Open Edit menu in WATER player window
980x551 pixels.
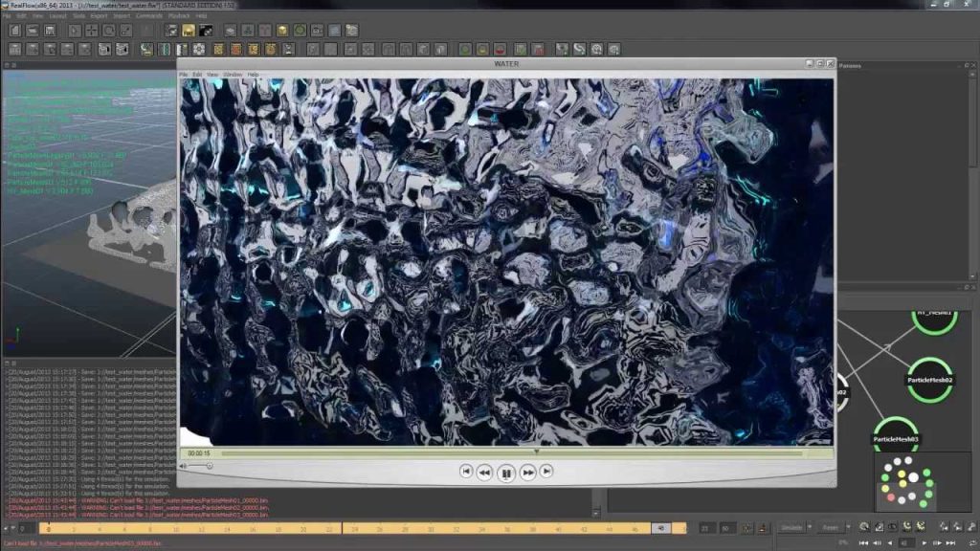(197, 75)
